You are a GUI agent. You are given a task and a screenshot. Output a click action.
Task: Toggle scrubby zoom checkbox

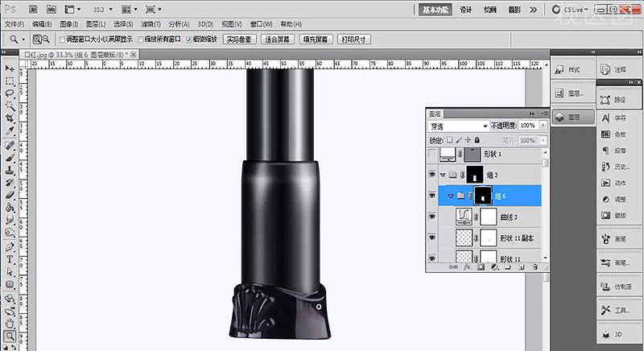click(189, 39)
